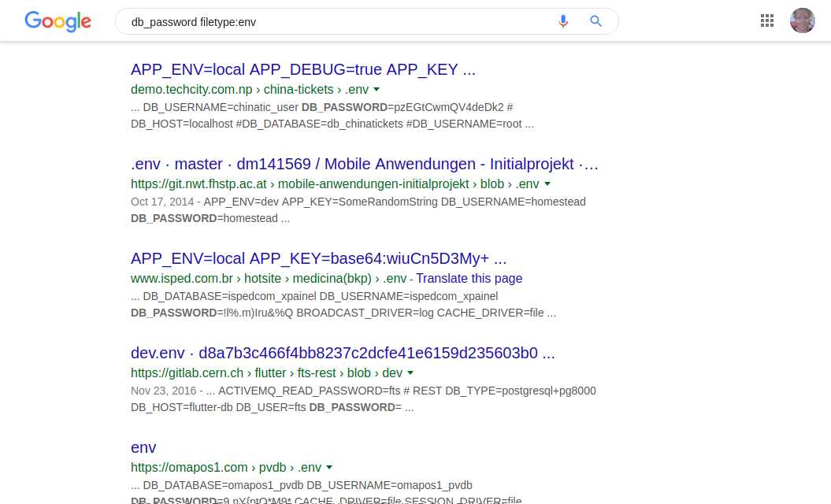831x504 pixels.
Task: Click snippet 'DB_HOST=localhost #DB_DATABASE=db_chinatickets'
Action: 267,124
